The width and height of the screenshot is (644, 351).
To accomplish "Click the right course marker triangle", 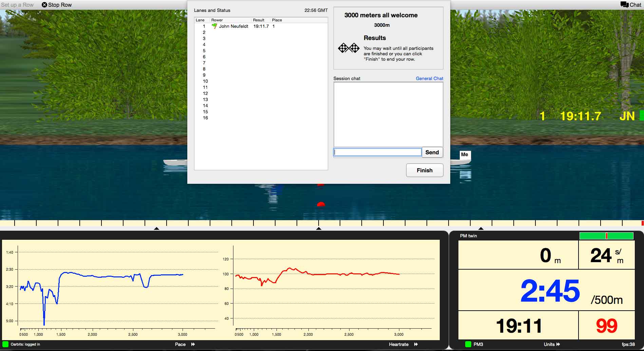I will pyautogui.click(x=481, y=229).
